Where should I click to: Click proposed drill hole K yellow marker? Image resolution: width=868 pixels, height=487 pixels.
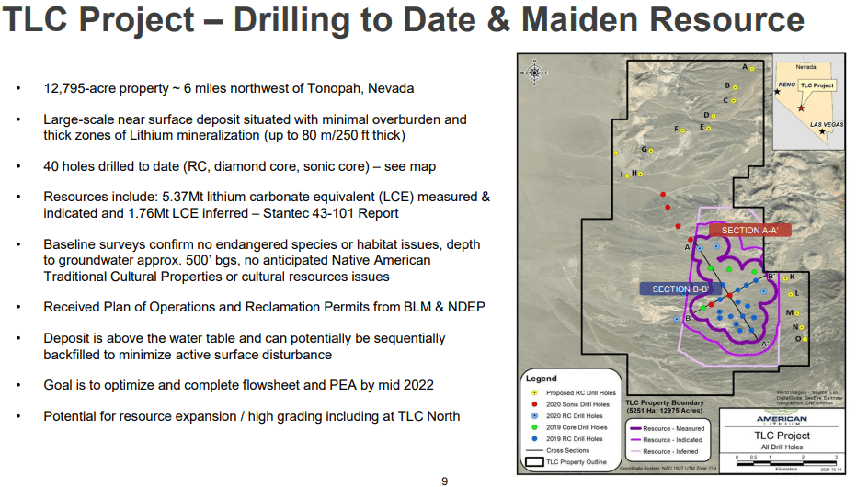pyautogui.click(x=785, y=278)
